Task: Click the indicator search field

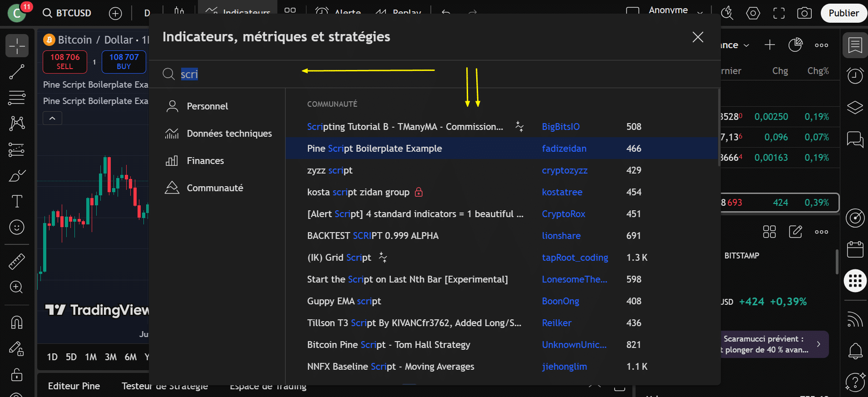Action: (x=435, y=74)
